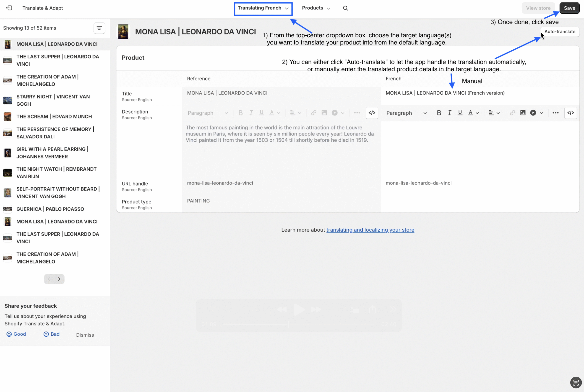
Task: Open the Translating French language dropdown
Action: 263,8
